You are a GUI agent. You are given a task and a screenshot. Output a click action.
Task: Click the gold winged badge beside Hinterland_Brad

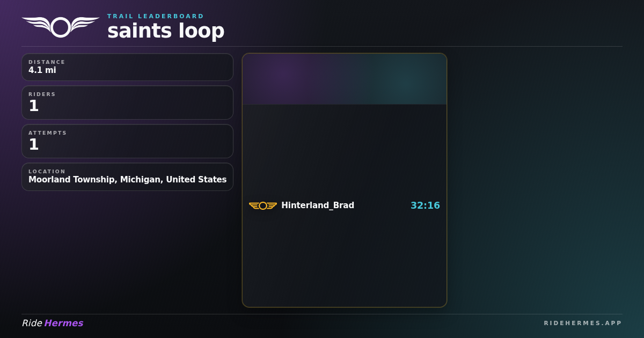pos(263,205)
